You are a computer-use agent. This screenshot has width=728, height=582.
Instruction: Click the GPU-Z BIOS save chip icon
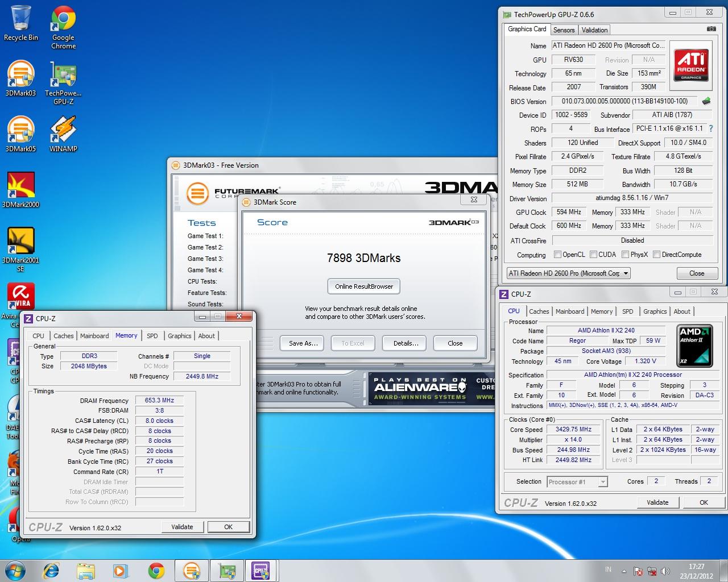706,101
